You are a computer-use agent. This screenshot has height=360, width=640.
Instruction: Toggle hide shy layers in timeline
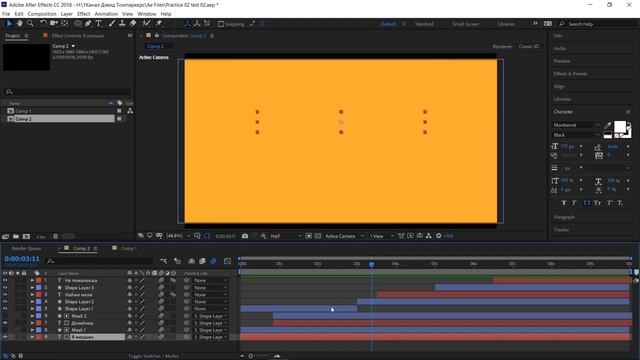pyautogui.click(x=191, y=261)
